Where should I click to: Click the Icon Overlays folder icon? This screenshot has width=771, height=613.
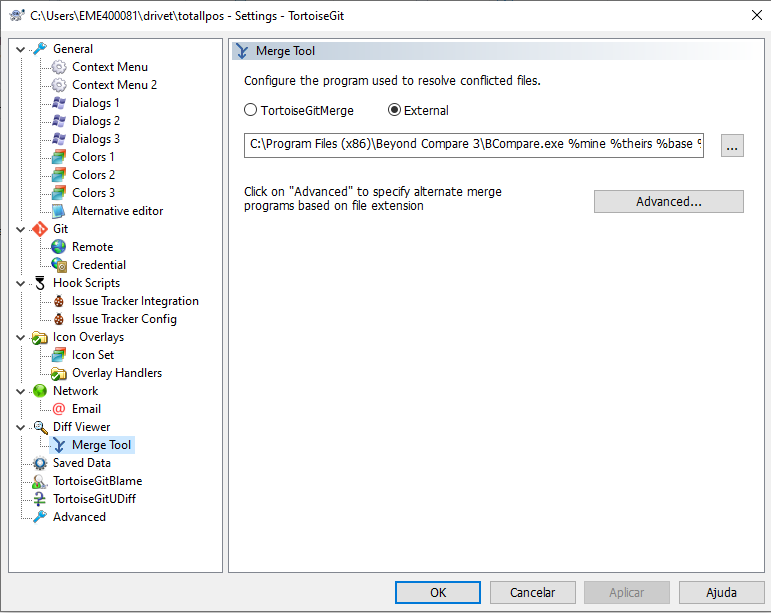tap(40, 337)
